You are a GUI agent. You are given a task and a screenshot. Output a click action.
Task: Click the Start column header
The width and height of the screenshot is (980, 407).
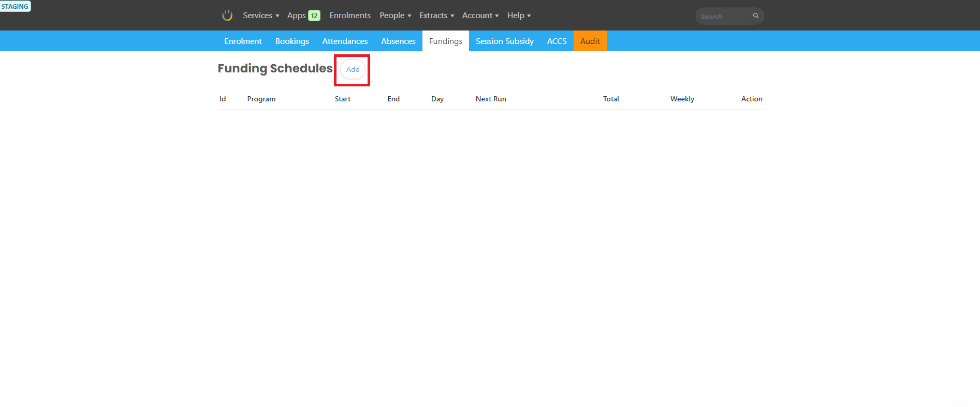click(x=343, y=99)
